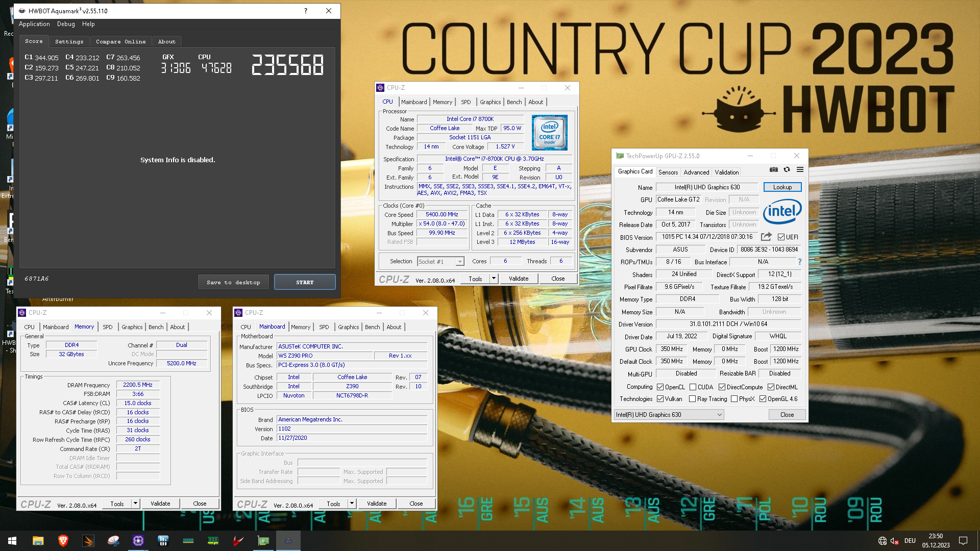Screen dimensions: 980x551
Task: Open the red MSI Afterburner taskbar icon
Action: 238,541
